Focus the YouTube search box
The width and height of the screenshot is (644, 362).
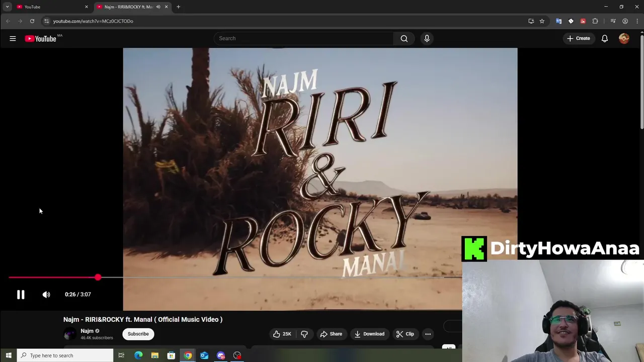point(304,38)
